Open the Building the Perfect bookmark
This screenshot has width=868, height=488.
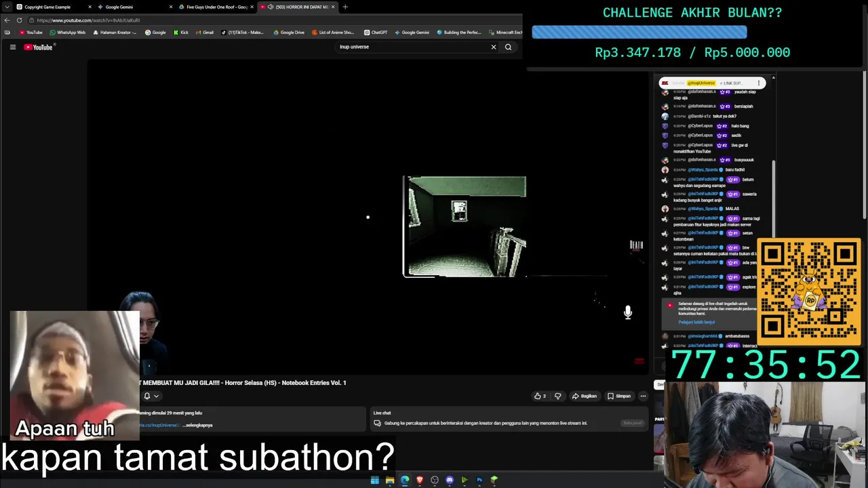[459, 33]
